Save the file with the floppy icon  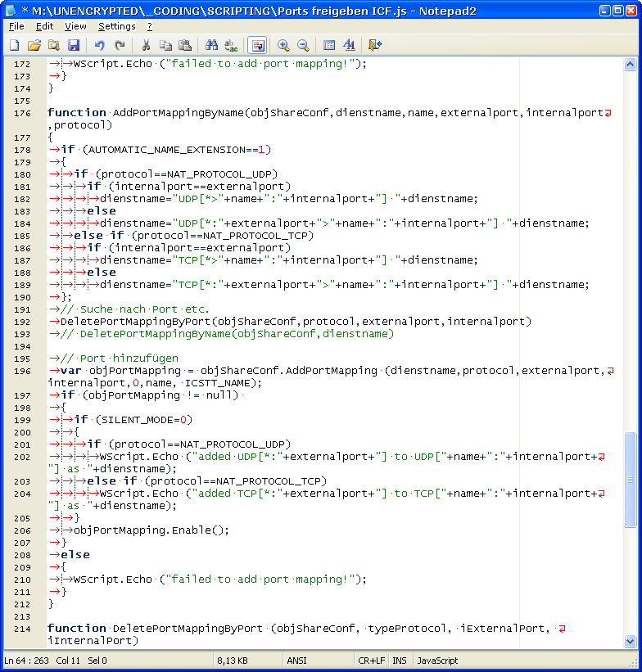[74, 45]
